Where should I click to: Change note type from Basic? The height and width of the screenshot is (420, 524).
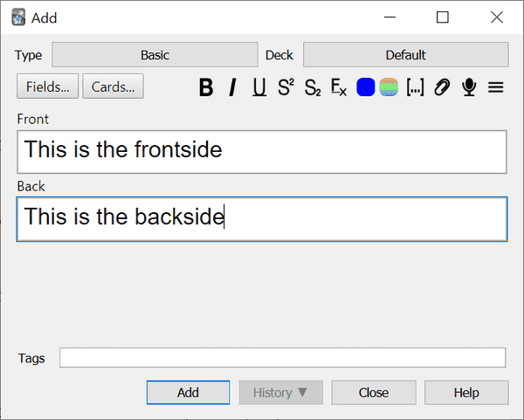coord(155,55)
